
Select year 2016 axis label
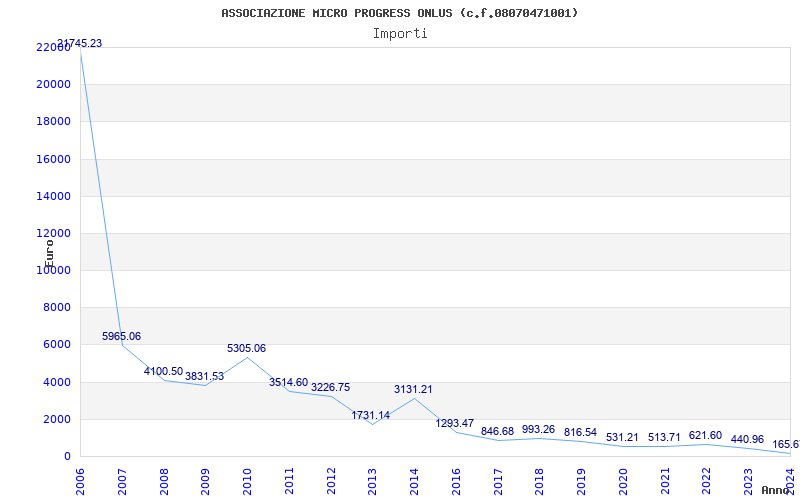pos(456,482)
